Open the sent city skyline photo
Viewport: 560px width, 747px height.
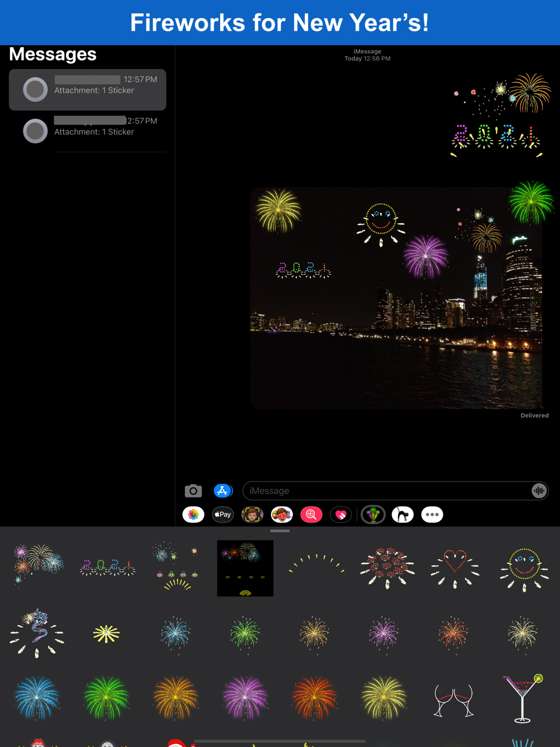(396, 298)
